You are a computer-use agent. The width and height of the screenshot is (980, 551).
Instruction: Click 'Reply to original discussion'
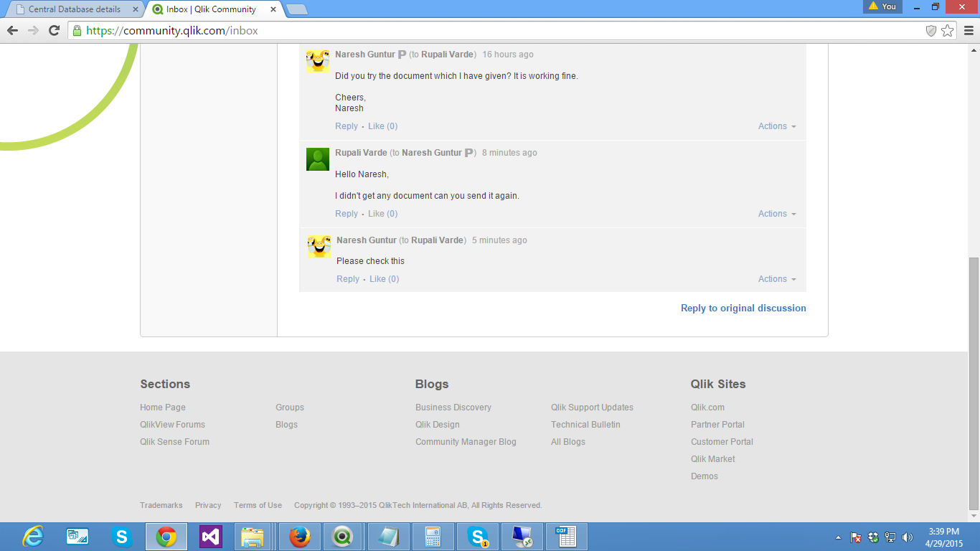click(x=743, y=309)
